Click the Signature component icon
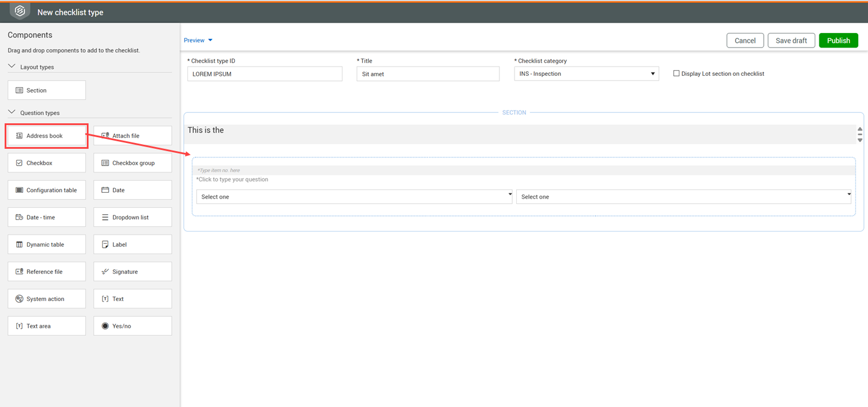This screenshot has width=868, height=407. pyautogui.click(x=105, y=272)
